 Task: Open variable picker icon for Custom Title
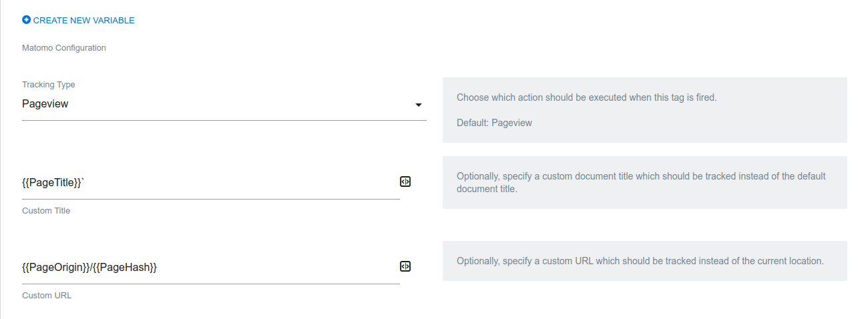pos(405,182)
